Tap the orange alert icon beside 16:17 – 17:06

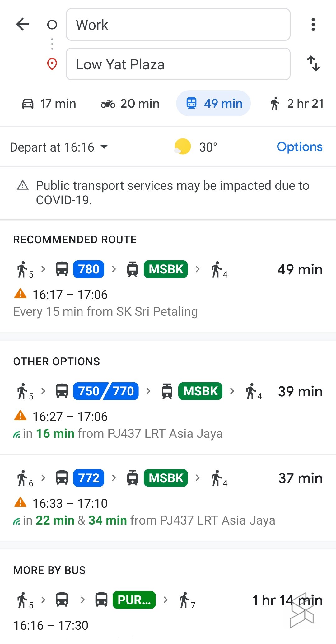(x=21, y=294)
